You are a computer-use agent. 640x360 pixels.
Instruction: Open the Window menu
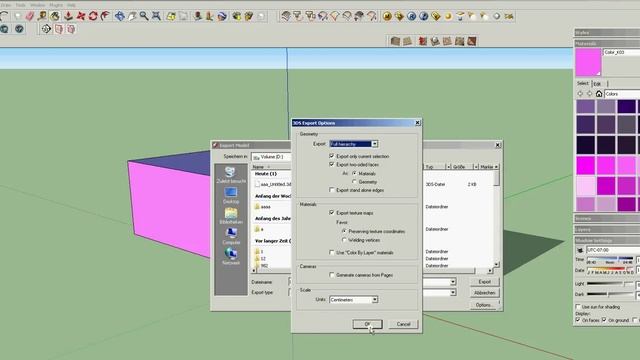[38, 5]
